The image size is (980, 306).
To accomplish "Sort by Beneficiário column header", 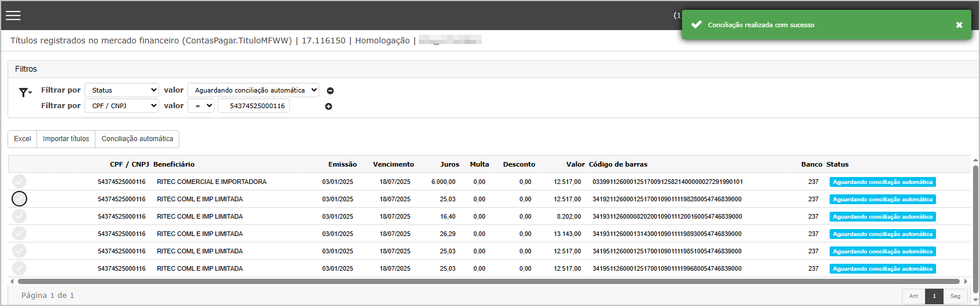I will 174,164.
